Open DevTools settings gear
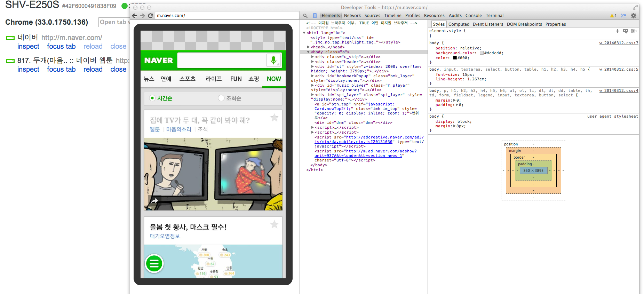 (x=634, y=16)
